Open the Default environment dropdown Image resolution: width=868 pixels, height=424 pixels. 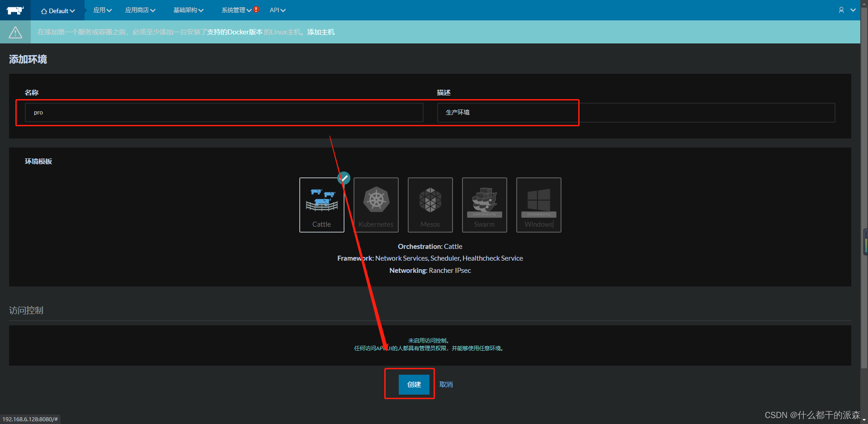pyautogui.click(x=58, y=11)
